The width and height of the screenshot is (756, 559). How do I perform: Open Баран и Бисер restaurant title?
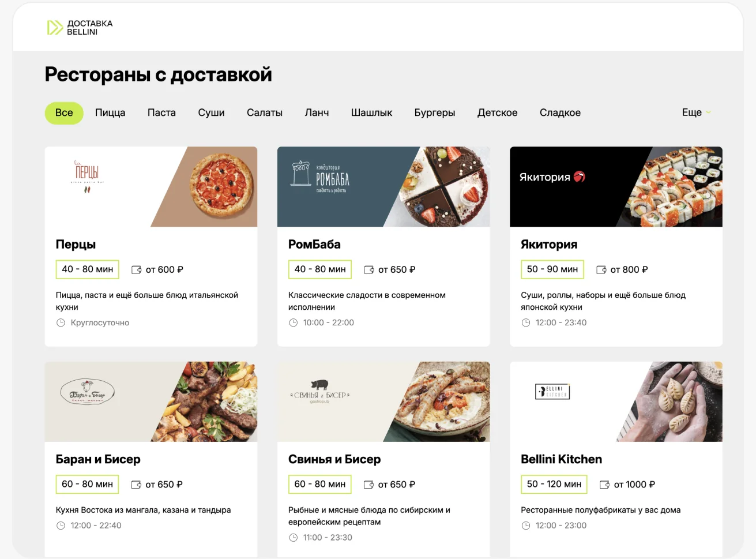98,459
